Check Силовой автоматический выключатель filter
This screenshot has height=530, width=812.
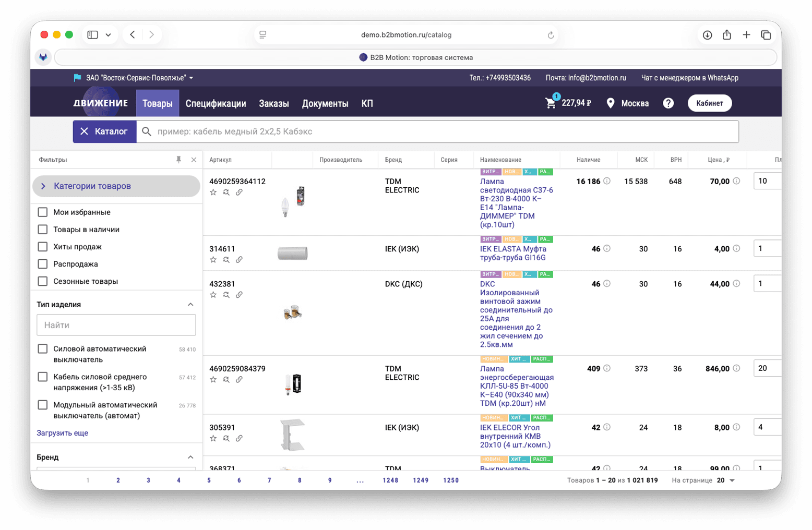click(43, 349)
